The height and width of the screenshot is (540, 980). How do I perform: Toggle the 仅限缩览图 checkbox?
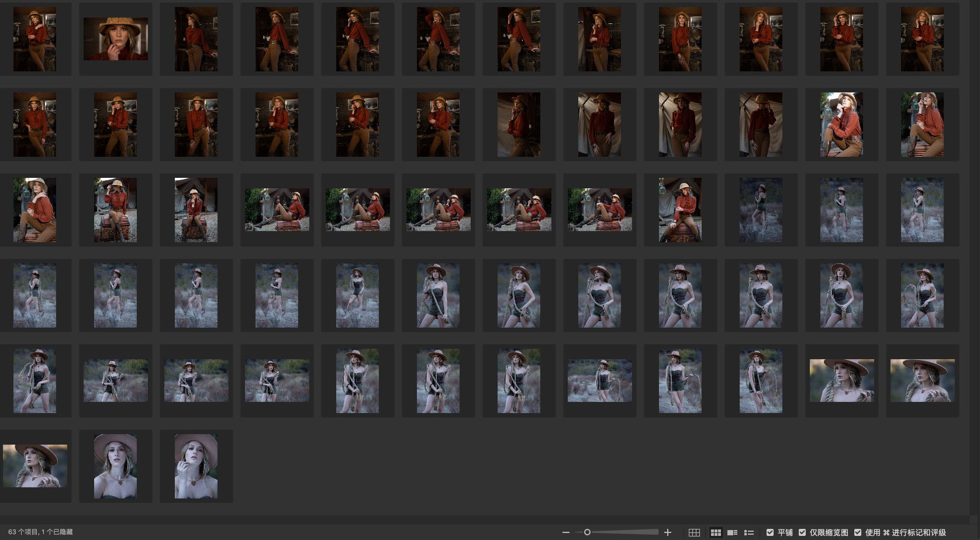pos(802,532)
